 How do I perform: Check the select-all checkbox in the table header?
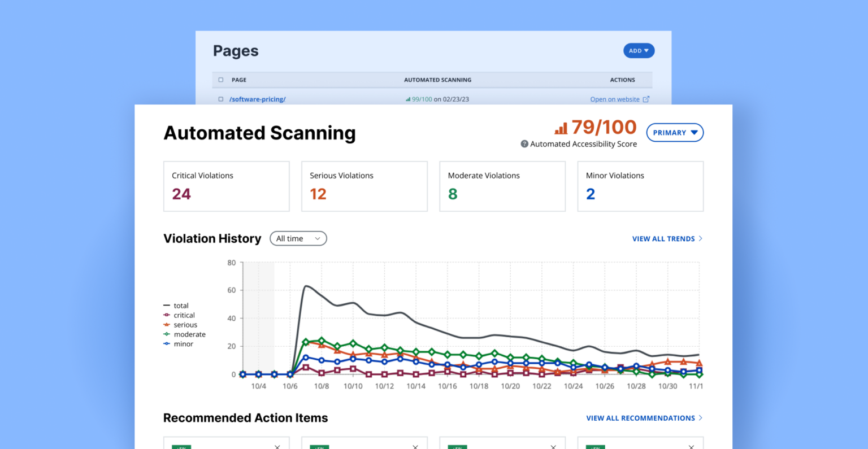tap(220, 80)
